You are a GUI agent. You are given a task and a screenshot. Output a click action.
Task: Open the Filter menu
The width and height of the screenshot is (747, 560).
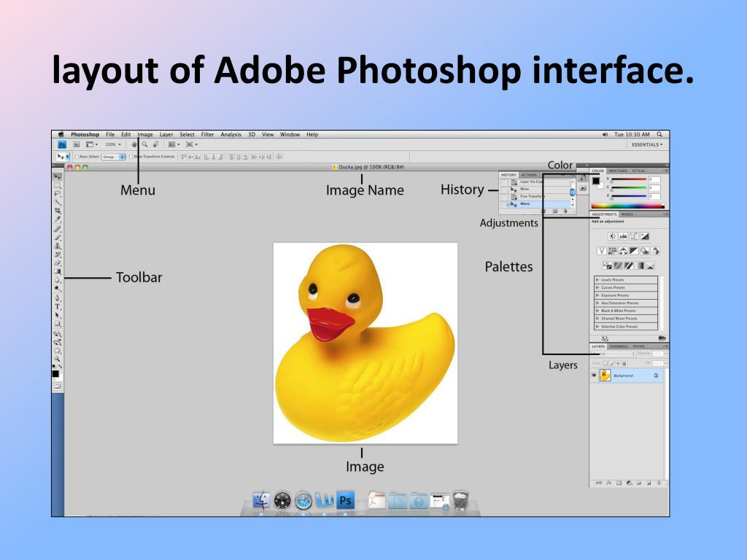click(207, 134)
